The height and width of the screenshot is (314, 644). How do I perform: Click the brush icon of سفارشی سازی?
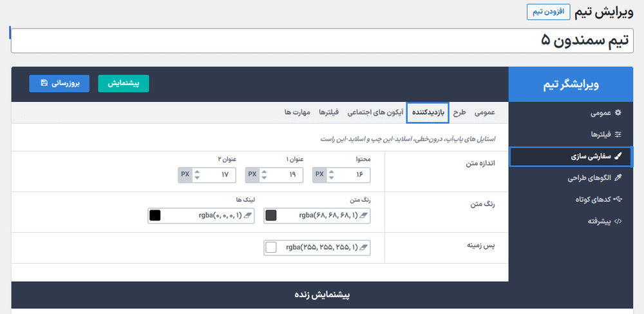pos(618,156)
